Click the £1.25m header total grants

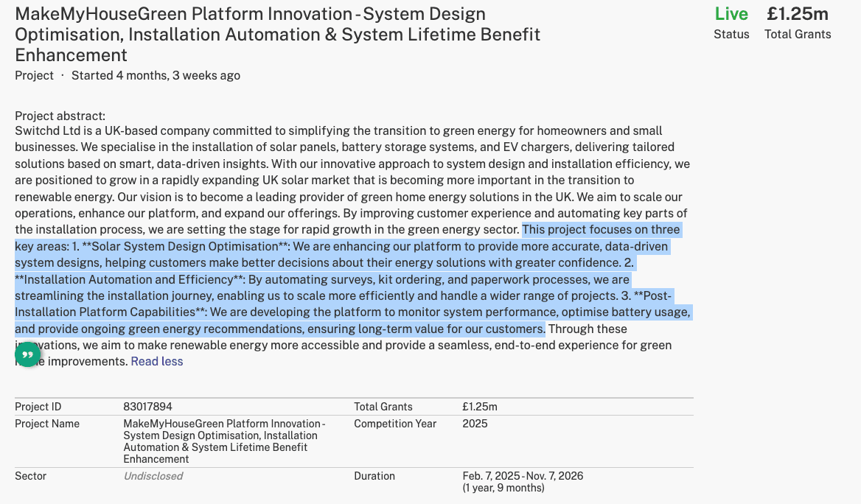(x=798, y=14)
